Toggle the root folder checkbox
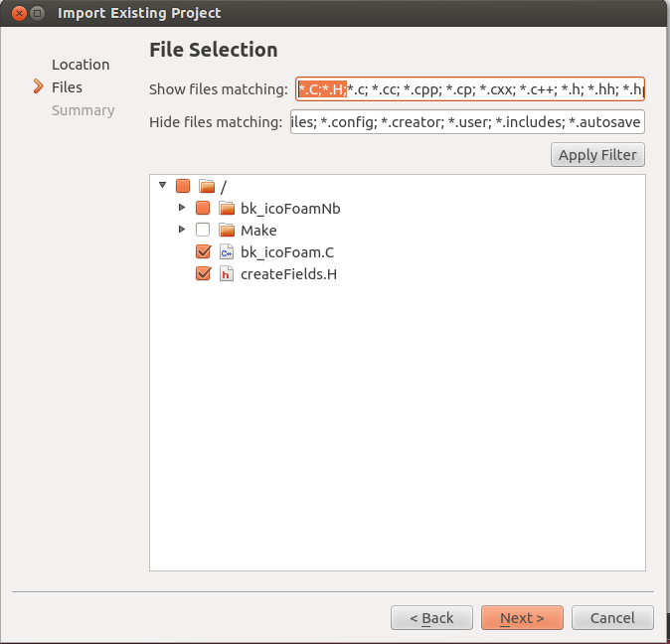The width and height of the screenshot is (670, 644). (182, 186)
